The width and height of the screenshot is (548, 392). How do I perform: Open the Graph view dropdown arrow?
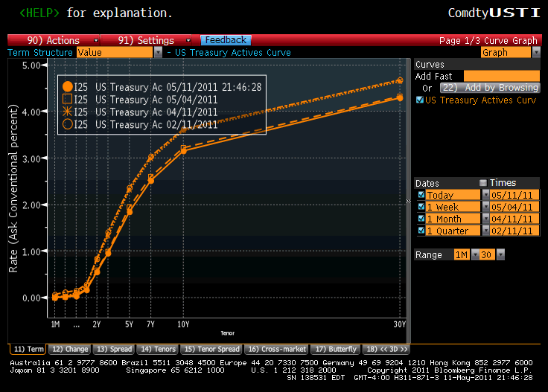[x=536, y=53]
